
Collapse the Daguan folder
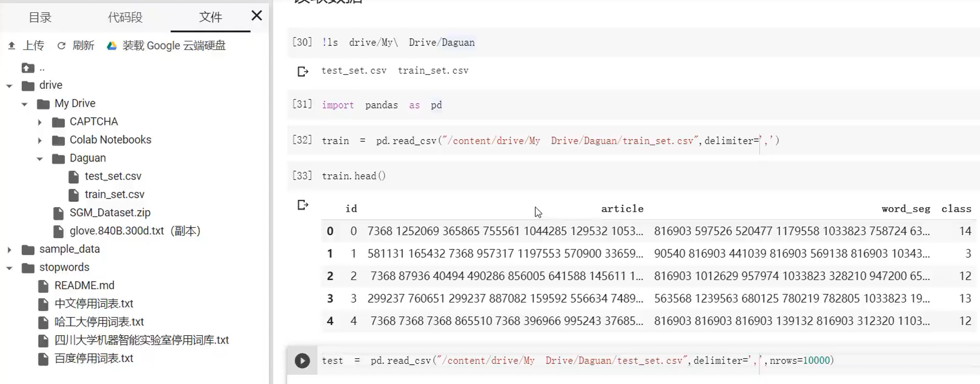pyautogui.click(x=39, y=158)
